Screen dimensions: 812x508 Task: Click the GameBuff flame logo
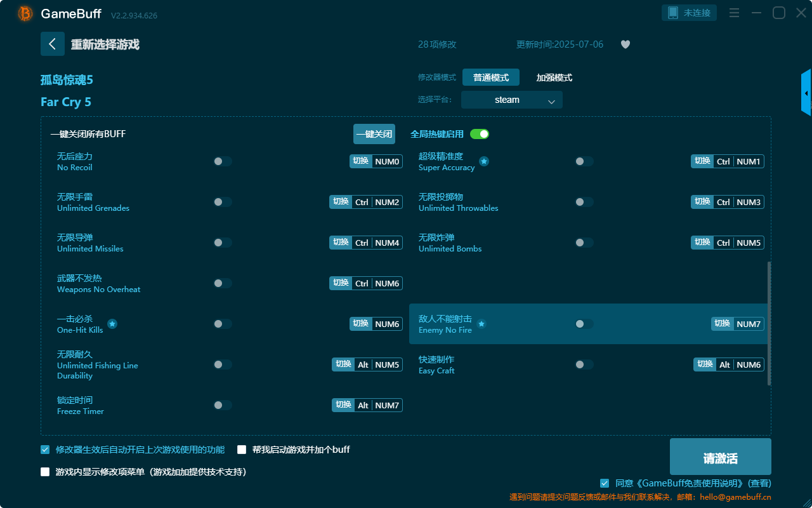(x=24, y=13)
